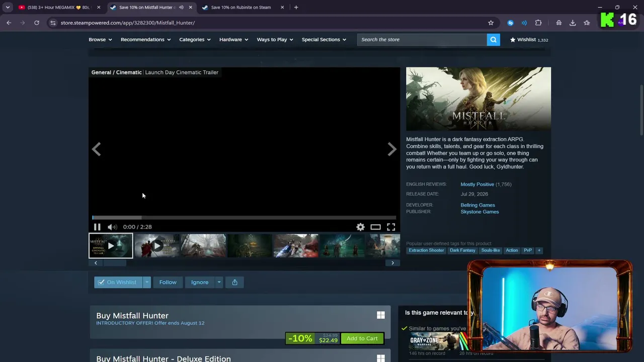This screenshot has width=644, height=362.
Task: Open the Shazam extension icon
Action: (510, 23)
